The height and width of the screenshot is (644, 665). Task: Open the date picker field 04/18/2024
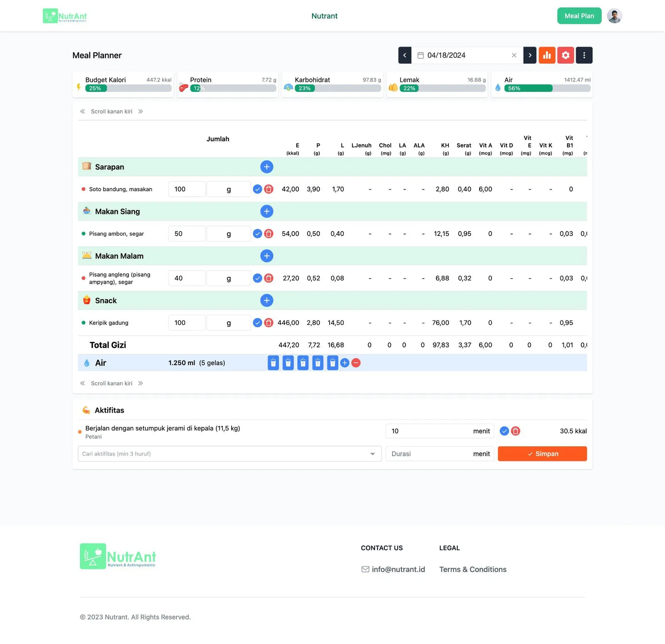tap(467, 55)
